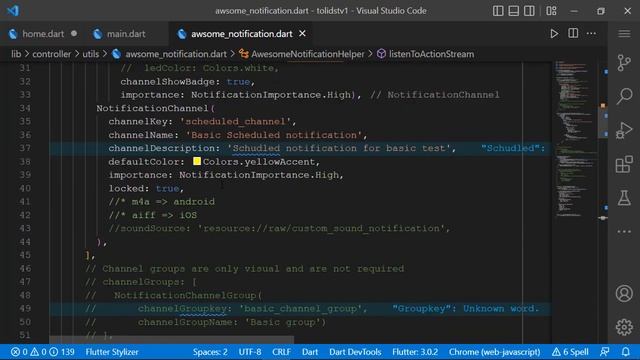Run the Dart file with play button

tap(554, 33)
